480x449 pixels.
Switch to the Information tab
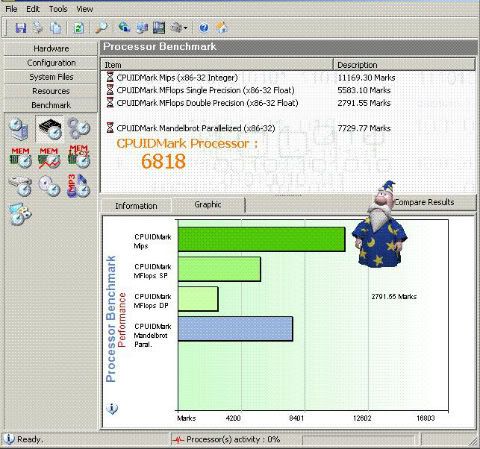point(136,206)
